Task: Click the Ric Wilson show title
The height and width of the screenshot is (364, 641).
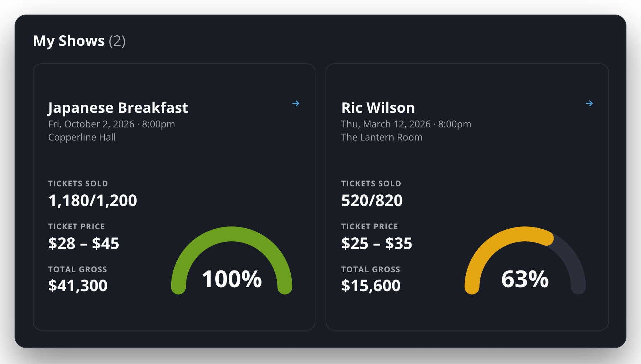Action: (x=378, y=108)
